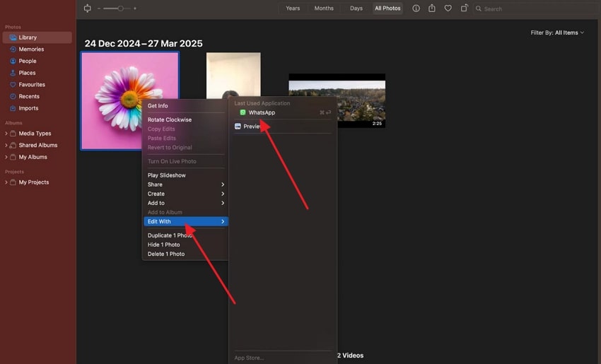Open the Share icon in the toolbar
The image size is (601, 364).
pyautogui.click(x=432, y=8)
